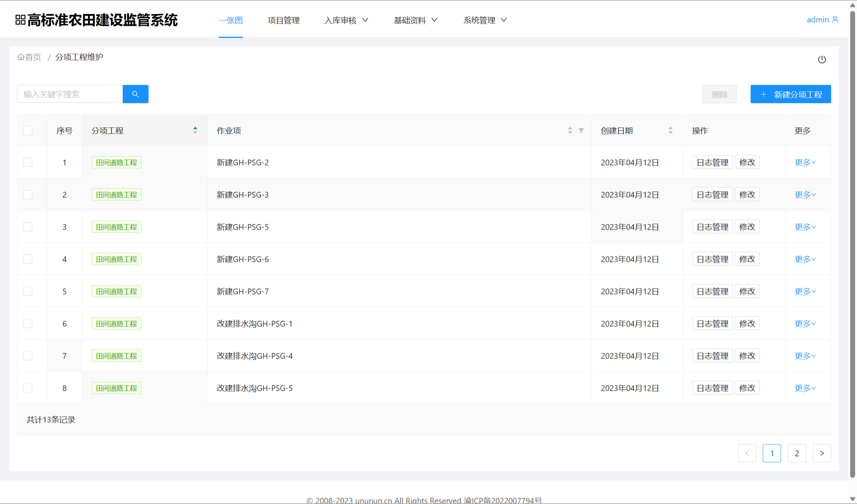Click the search magnifier button
Image resolution: width=857 pixels, height=504 pixels.
click(135, 94)
